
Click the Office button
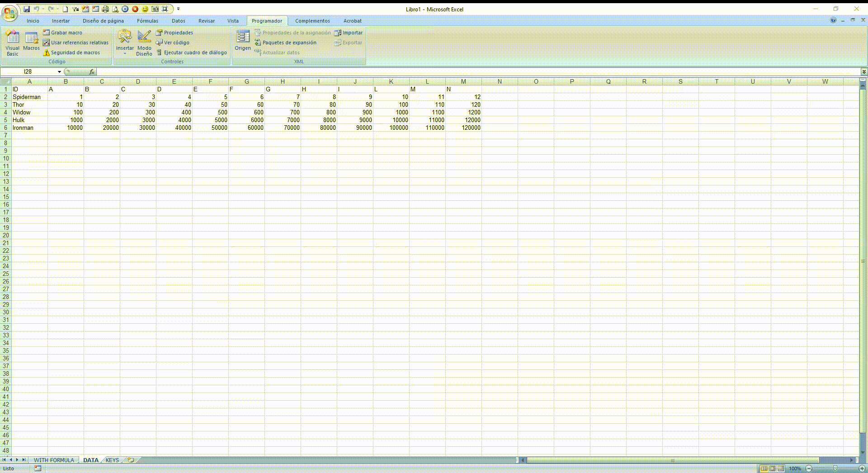[x=9, y=13]
